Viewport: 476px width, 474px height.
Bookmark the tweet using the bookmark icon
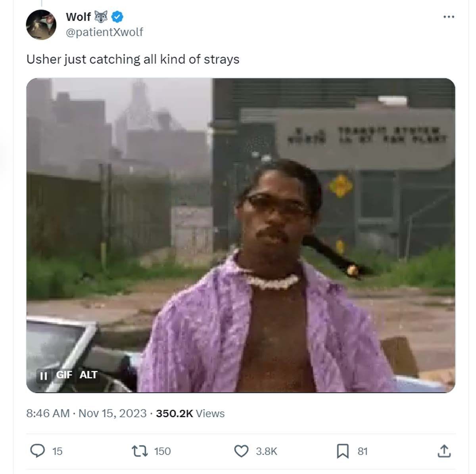click(343, 451)
